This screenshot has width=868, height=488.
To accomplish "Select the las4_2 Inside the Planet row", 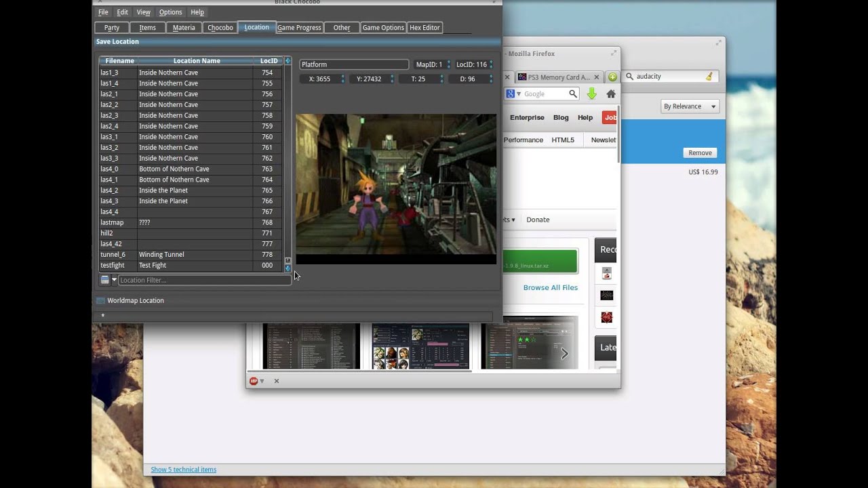I will 191,190.
